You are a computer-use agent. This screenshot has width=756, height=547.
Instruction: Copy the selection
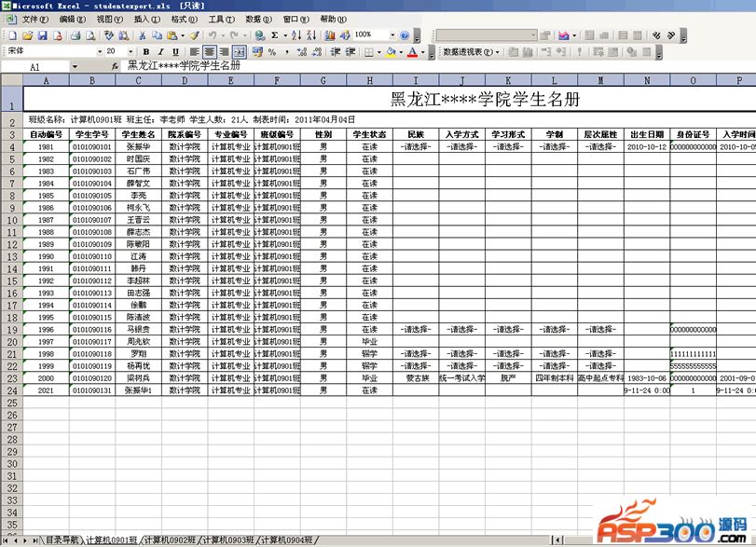tap(158, 35)
